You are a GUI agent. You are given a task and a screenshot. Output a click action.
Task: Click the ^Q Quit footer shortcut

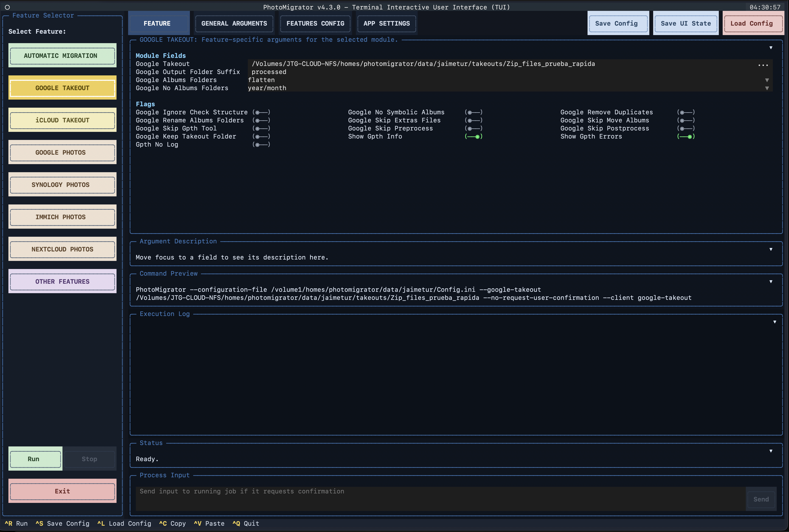pyautogui.click(x=246, y=524)
